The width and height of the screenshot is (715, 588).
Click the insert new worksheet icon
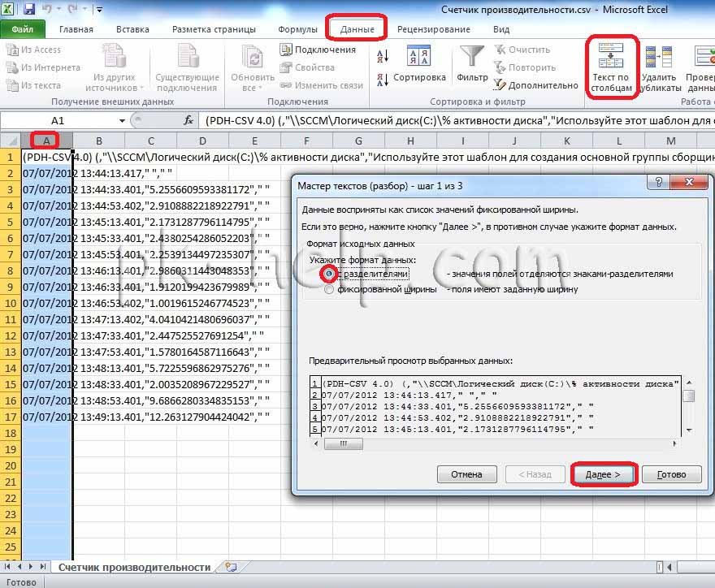232,568
